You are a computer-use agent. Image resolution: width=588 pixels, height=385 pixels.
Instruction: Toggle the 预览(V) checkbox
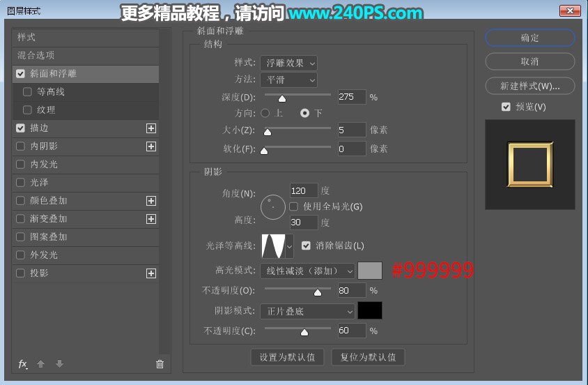[x=506, y=107]
